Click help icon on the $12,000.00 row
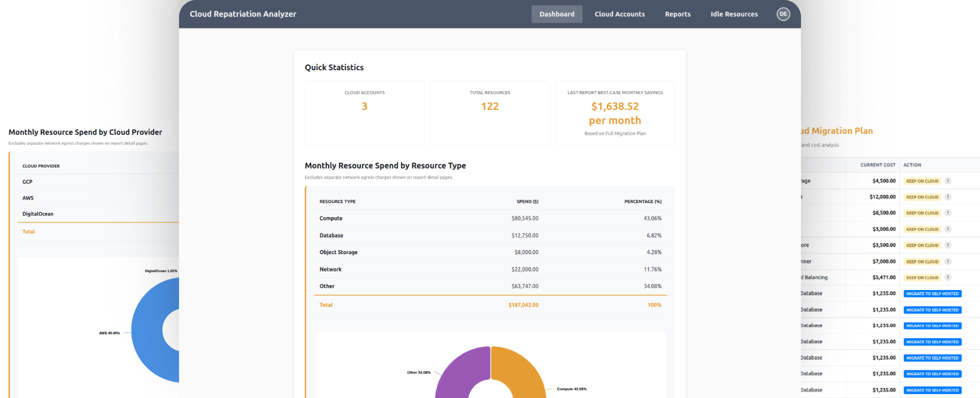The image size is (980, 398). point(948,197)
